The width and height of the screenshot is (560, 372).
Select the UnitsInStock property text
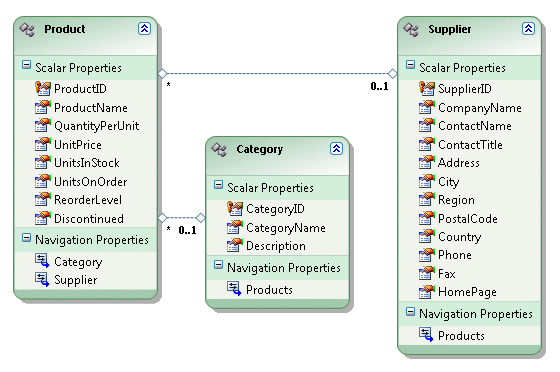[87, 163]
